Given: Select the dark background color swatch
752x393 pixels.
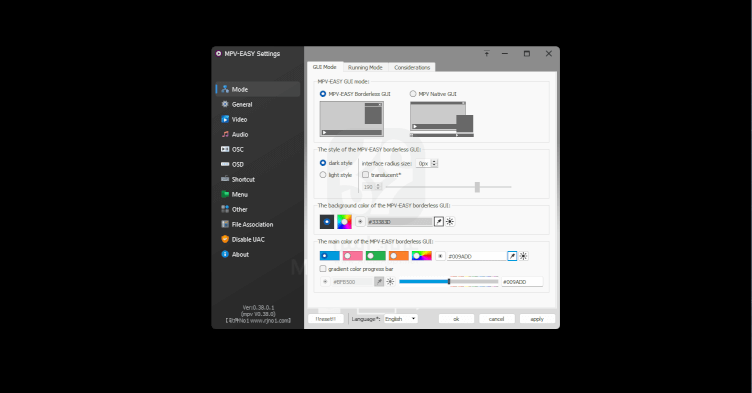Looking at the screenshot, I should [327, 222].
